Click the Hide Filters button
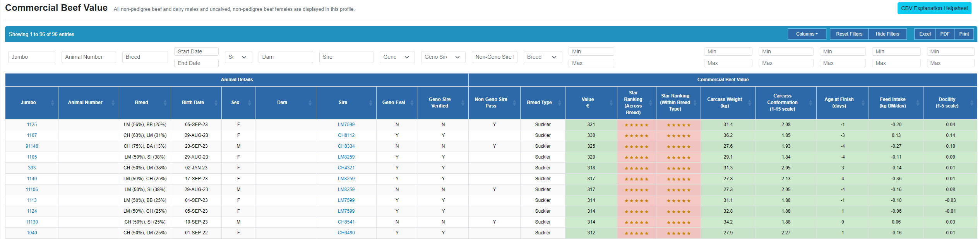This screenshot has width=980, height=239. click(887, 34)
